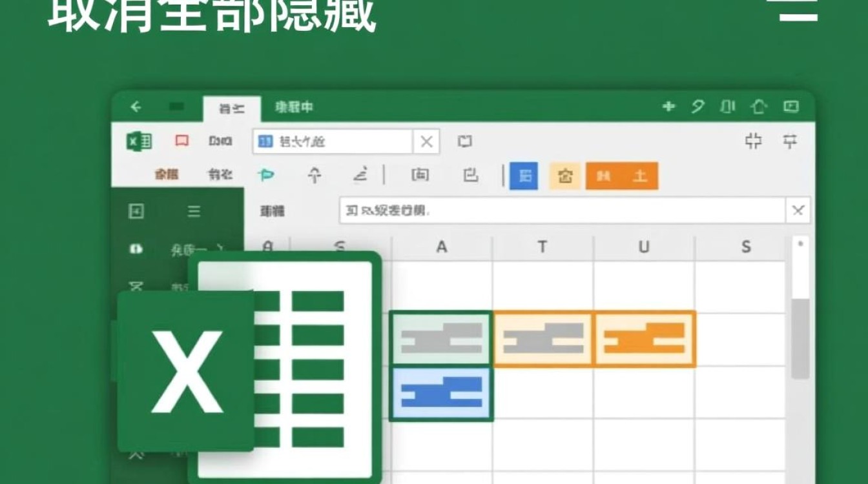Viewport: 868px width, 484px height.
Task: Select the orange-bordered cell with gray bars in column T
Action: [543, 339]
